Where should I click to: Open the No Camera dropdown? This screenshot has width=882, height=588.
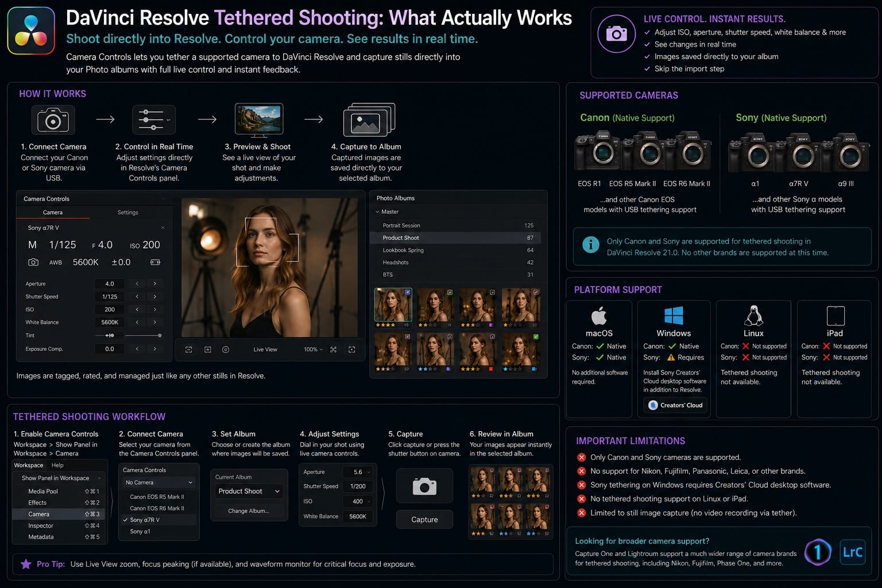158,482
